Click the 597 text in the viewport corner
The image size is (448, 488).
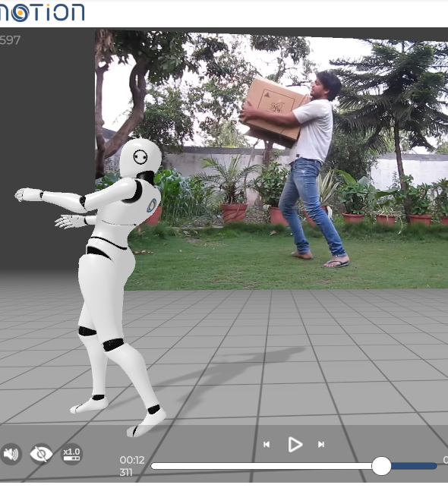(10, 40)
